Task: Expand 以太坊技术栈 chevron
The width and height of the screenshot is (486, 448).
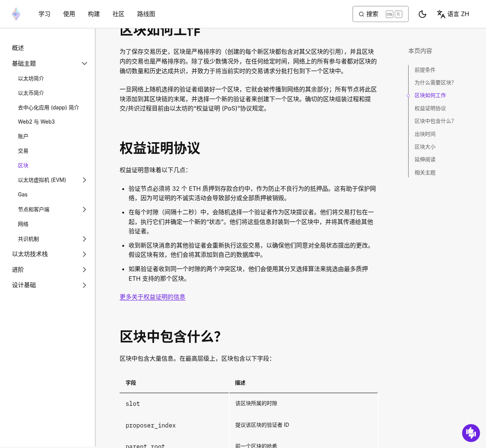Action: coord(84,254)
